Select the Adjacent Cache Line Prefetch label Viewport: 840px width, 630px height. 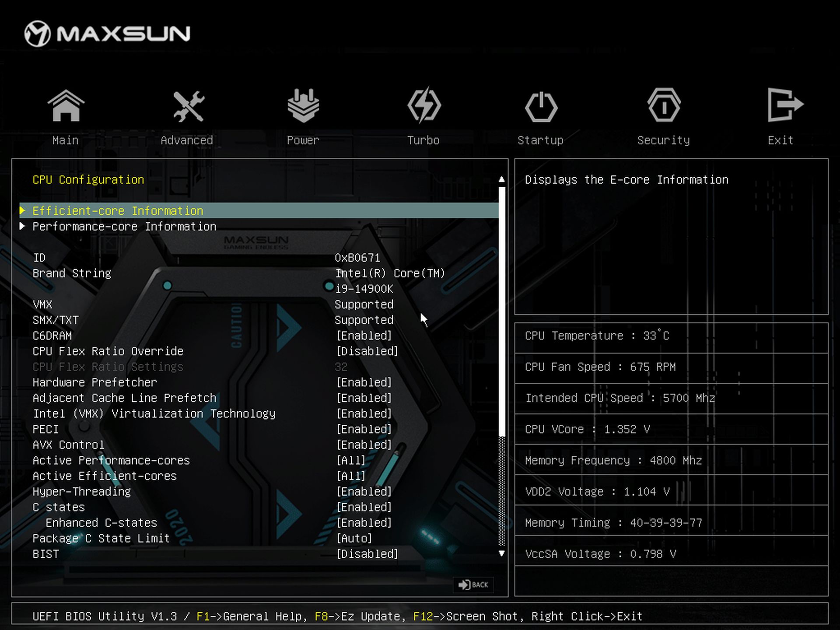124,398
